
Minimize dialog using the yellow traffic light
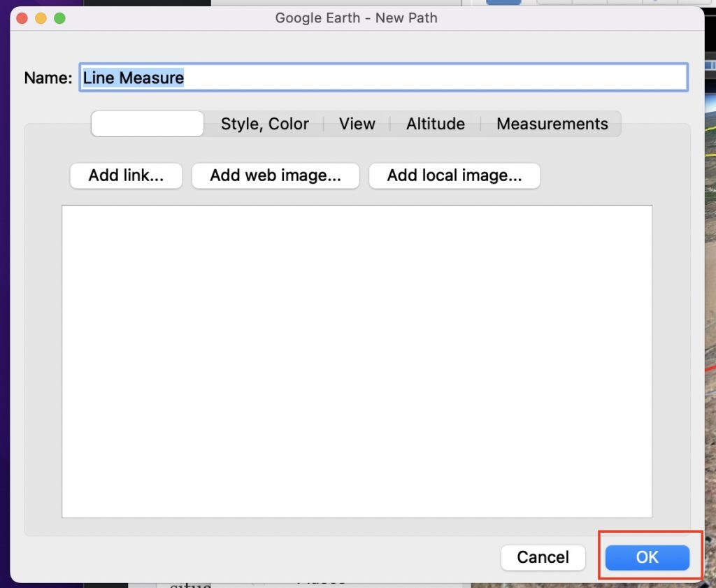click(x=41, y=18)
